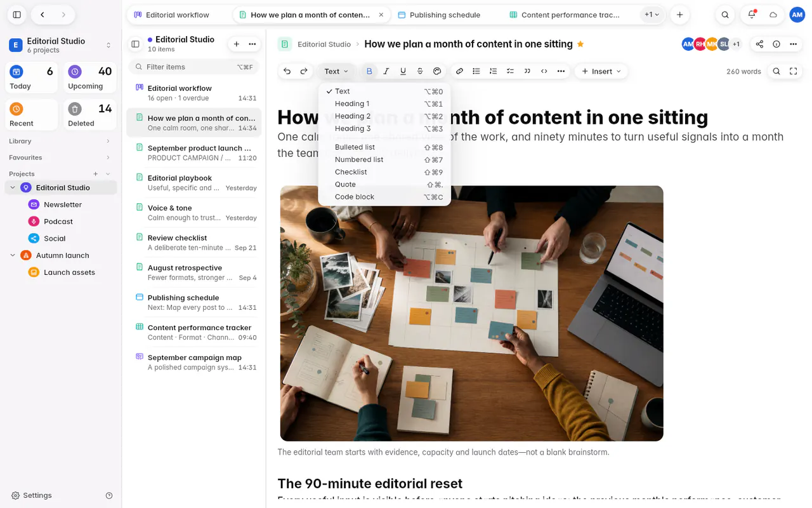
Task: Open more formatting options in toolbar
Action: (561, 71)
